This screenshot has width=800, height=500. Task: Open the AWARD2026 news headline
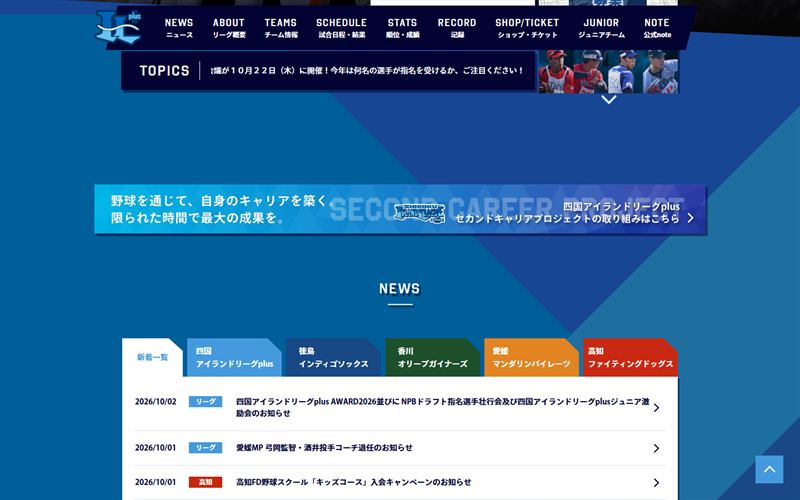[x=442, y=407]
